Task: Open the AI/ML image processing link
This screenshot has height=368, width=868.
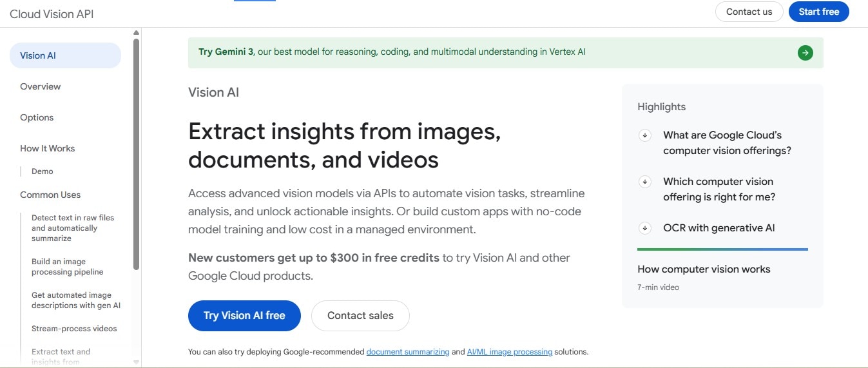Action: point(509,352)
